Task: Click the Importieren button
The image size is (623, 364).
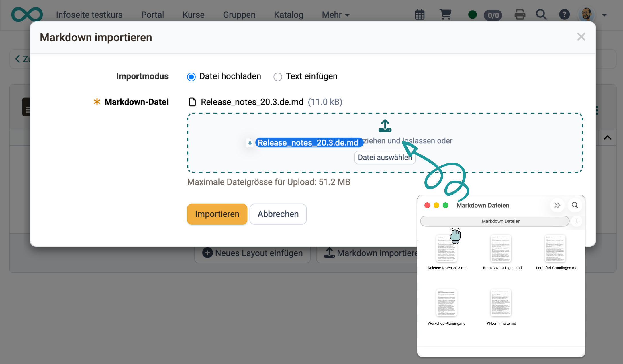Action: 217,214
